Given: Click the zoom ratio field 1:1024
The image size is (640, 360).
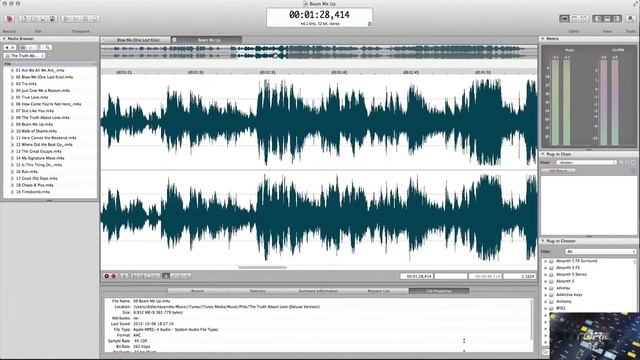Looking at the screenshot, I should (x=519, y=276).
